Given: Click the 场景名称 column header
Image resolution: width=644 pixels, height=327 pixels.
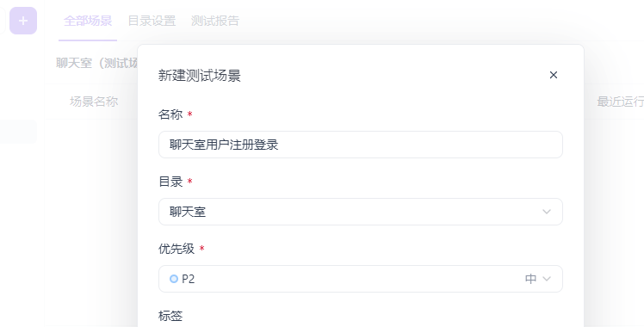Looking at the screenshot, I should click(94, 102).
